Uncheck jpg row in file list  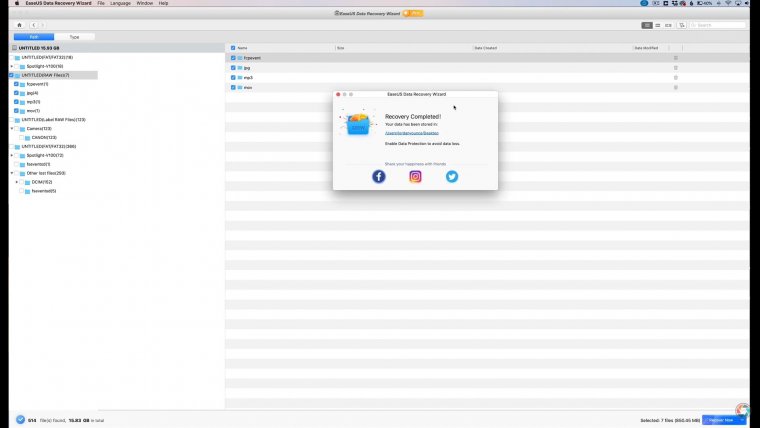(x=233, y=68)
